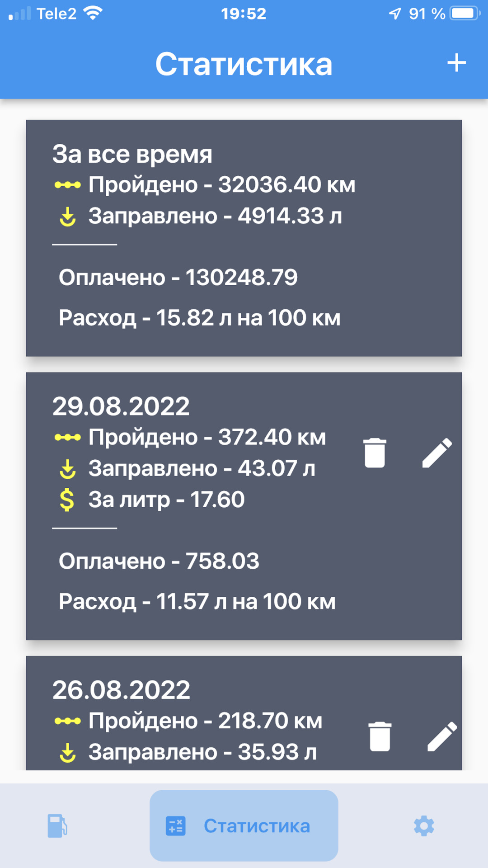Tap the distance icon in all-time card
This screenshot has width=488, height=868.
tap(67, 185)
